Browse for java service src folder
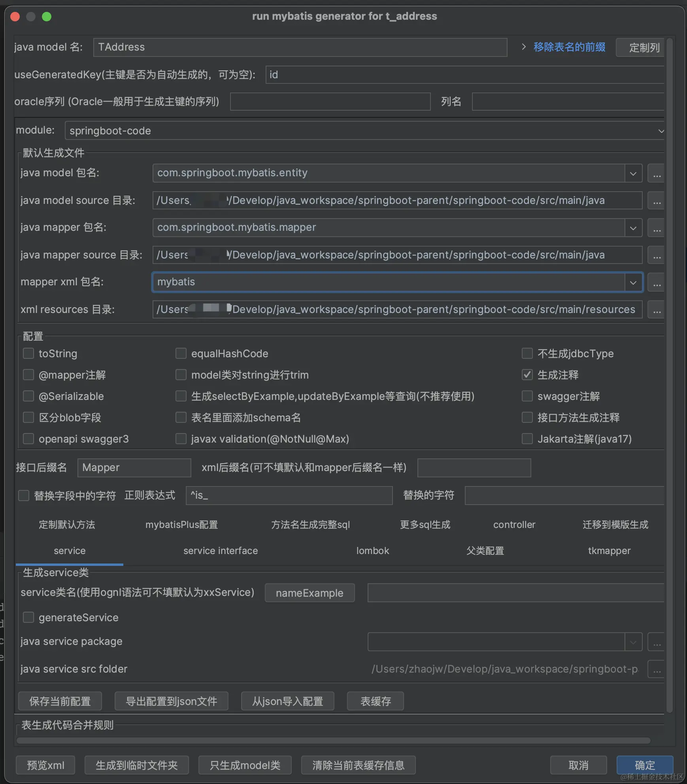The height and width of the screenshot is (784, 687). pyautogui.click(x=657, y=669)
